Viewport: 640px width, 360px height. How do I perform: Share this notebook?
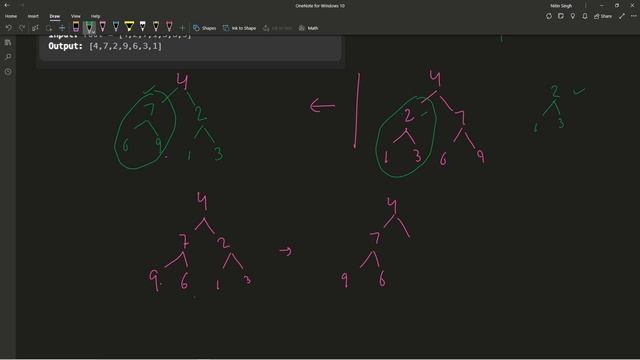point(603,16)
